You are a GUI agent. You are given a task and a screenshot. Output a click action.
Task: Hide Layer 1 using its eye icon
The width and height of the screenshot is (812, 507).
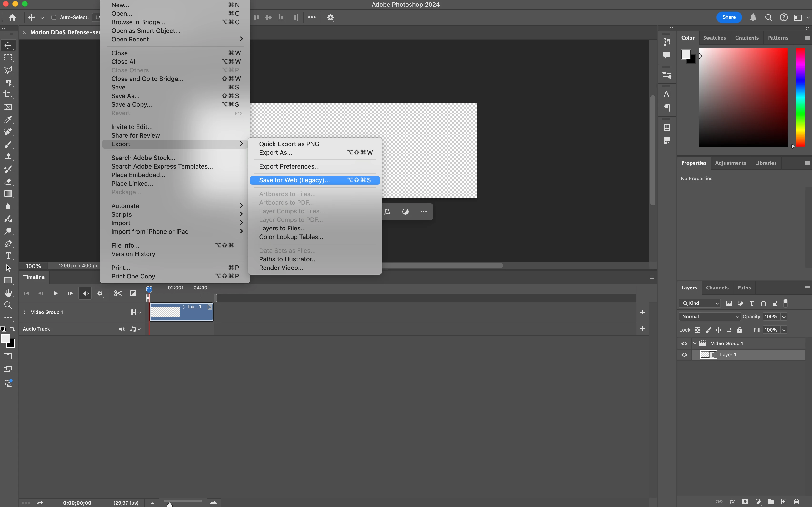click(685, 355)
